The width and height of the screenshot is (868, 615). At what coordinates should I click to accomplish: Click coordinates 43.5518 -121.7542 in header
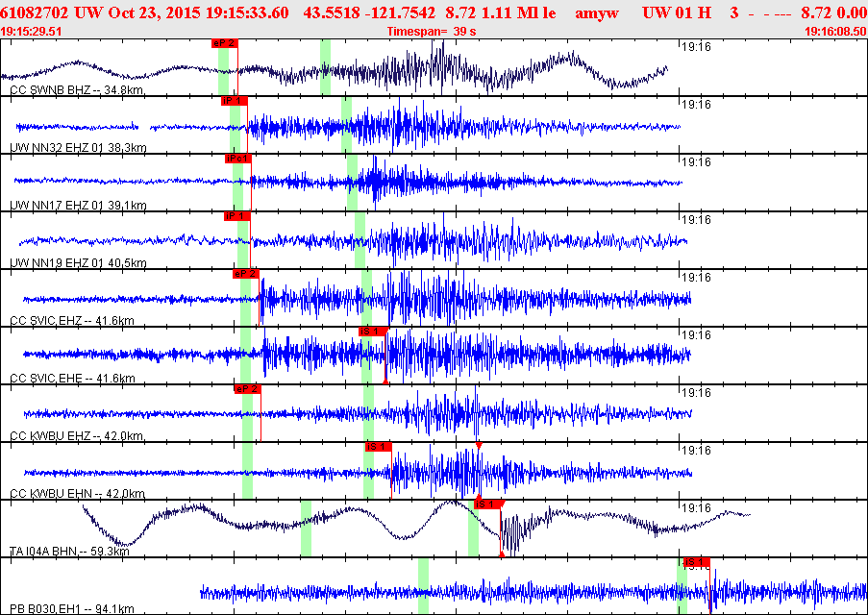click(x=369, y=13)
